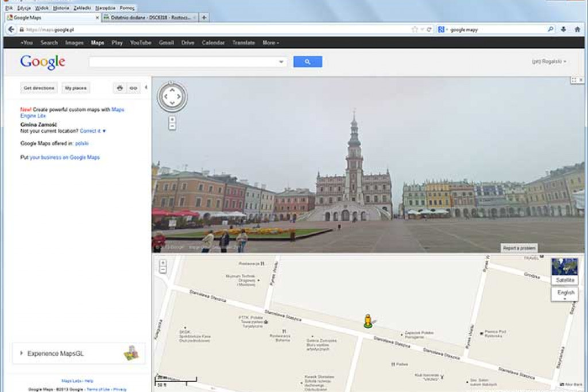Open the English language dropdown on map
Screen dimensions: 588x392
pyautogui.click(x=565, y=294)
